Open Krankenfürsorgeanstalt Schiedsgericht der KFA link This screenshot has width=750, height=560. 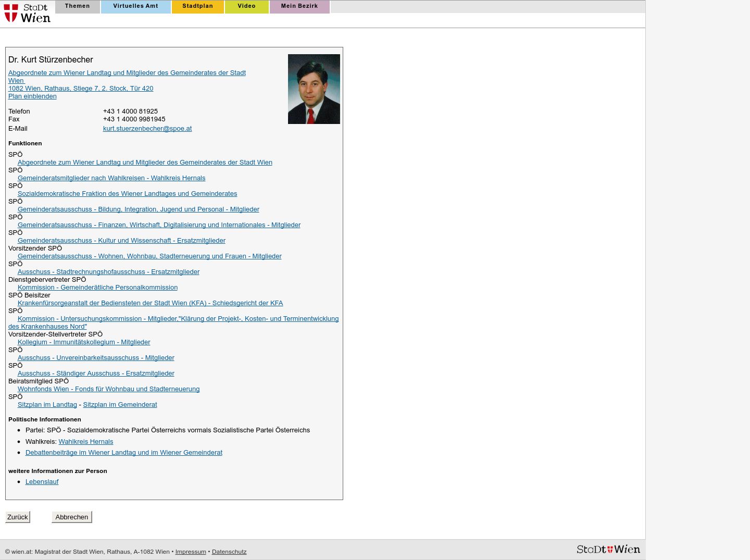150,303
